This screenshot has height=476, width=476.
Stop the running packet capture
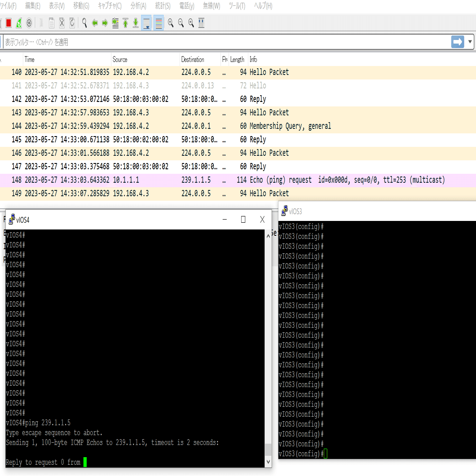pyautogui.click(x=9, y=23)
